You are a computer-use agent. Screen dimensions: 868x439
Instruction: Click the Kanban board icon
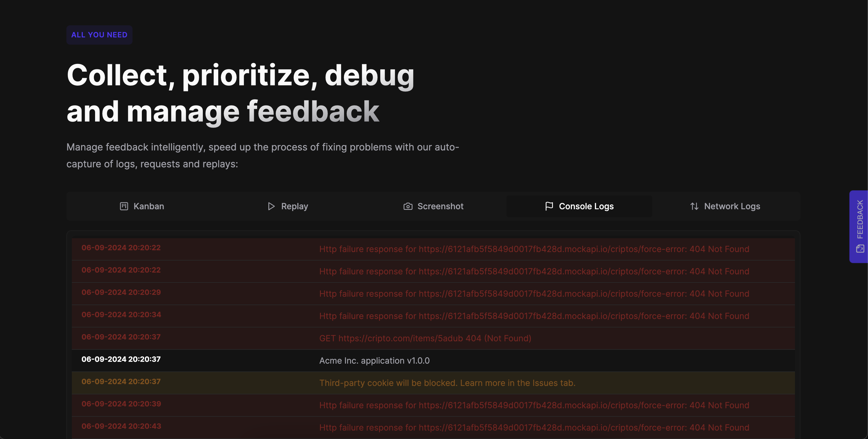(124, 206)
